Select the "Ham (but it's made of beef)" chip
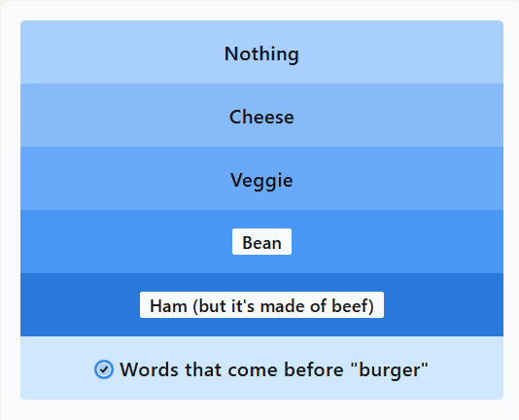Screen dimensions: 519x420 [261, 305]
